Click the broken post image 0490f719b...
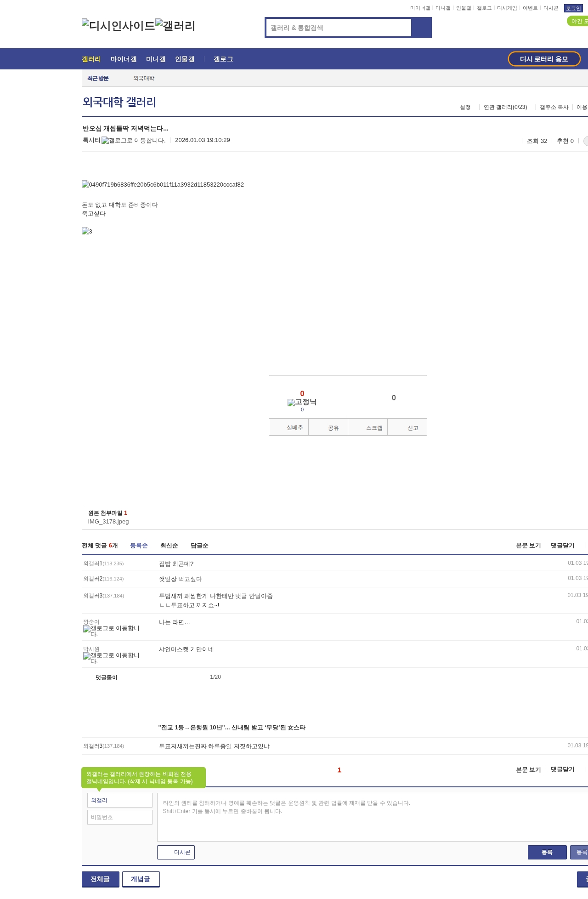The image size is (588, 899). pyautogui.click(x=163, y=185)
